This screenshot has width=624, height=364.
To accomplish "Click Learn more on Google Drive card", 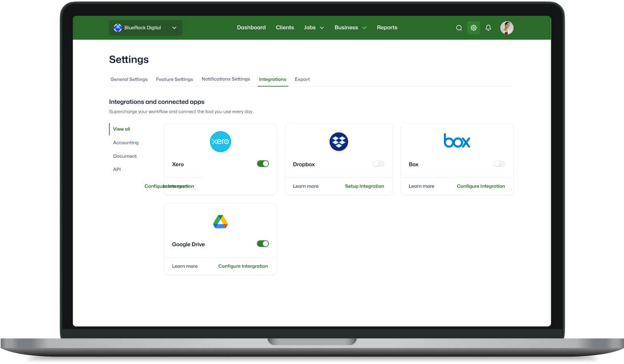I will tap(185, 266).
